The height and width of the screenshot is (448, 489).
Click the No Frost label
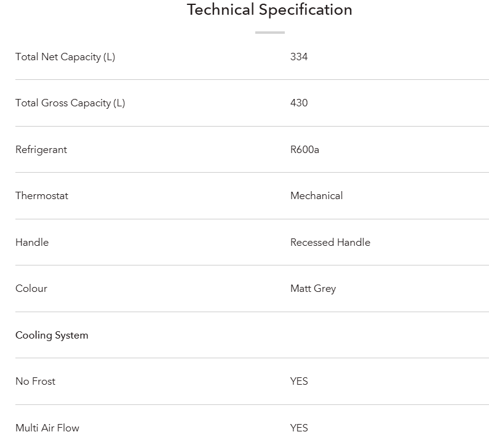(35, 382)
